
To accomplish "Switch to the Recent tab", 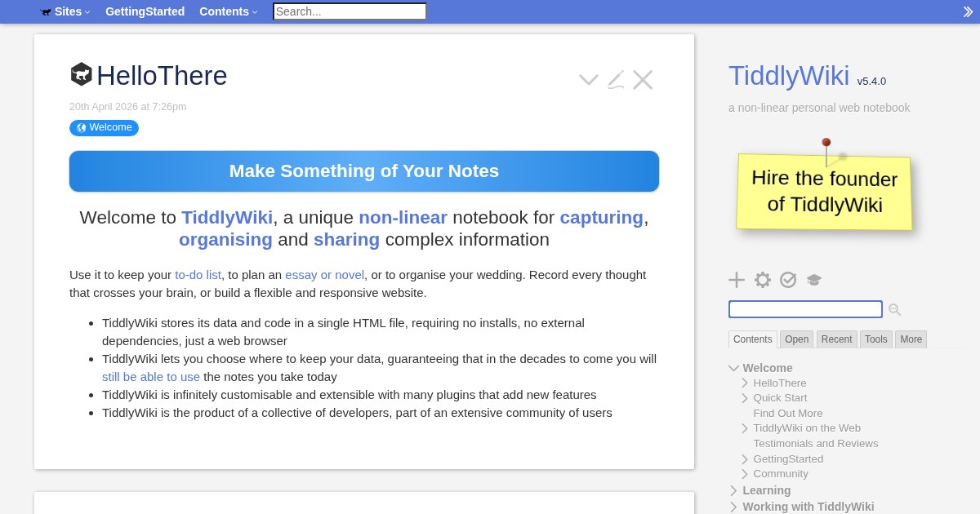I will pyautogui.click(x=837, y=339).
